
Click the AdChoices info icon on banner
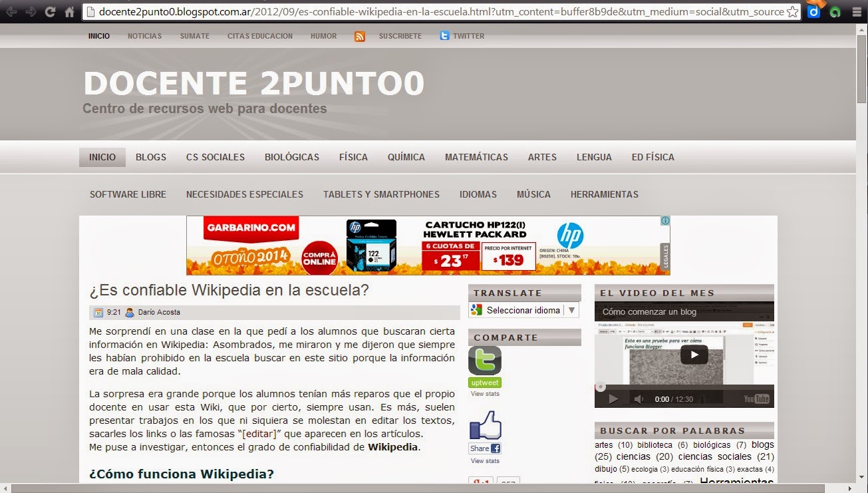click(664, 221)
